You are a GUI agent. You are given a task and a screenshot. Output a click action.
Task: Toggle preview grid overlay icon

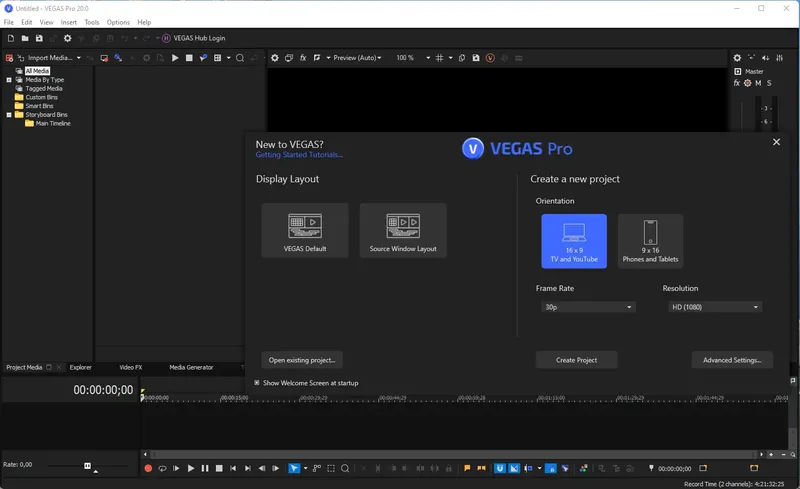tap(439, 58)
